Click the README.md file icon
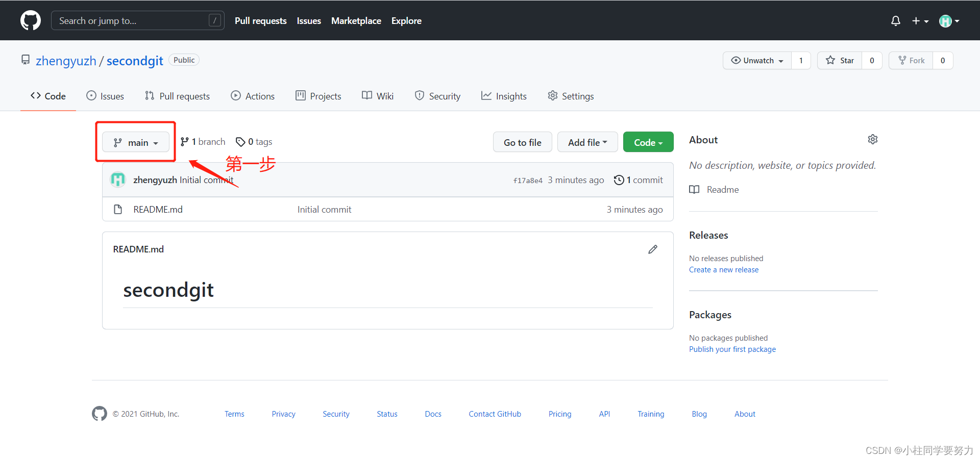980x460 pixels. click(x=118, y=210)
